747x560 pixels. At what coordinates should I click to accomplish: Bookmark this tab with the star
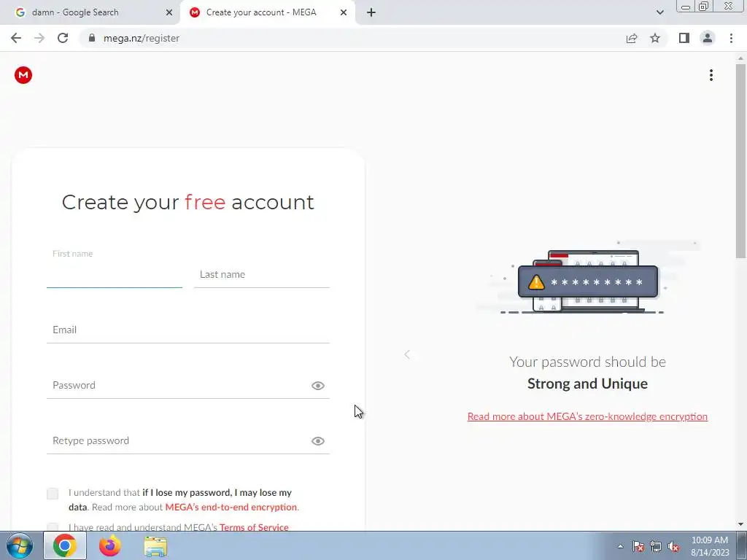(x=655, y=38)
